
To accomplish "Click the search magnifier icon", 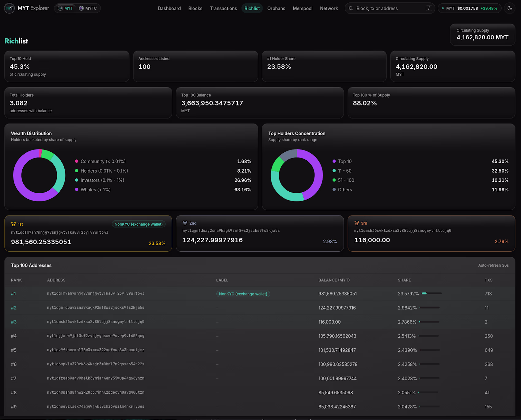I will click(351, 8).
